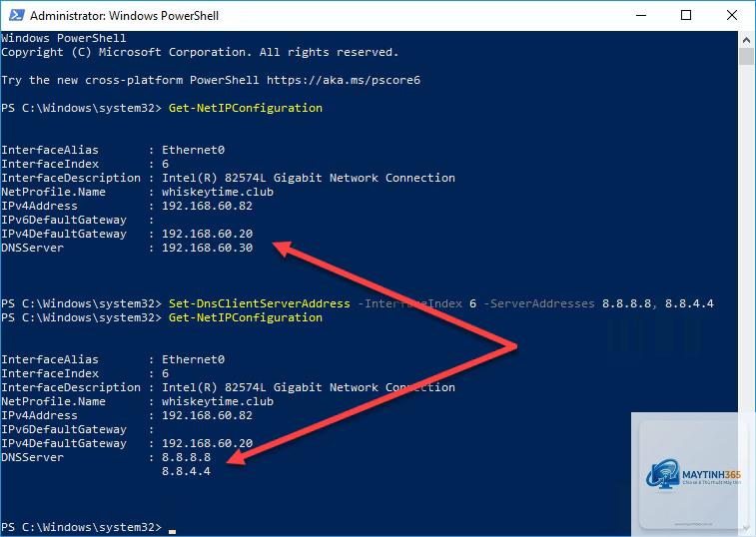Maximize the PowerShell window
This screenshot has height=537, width=756.
(686, 15)
